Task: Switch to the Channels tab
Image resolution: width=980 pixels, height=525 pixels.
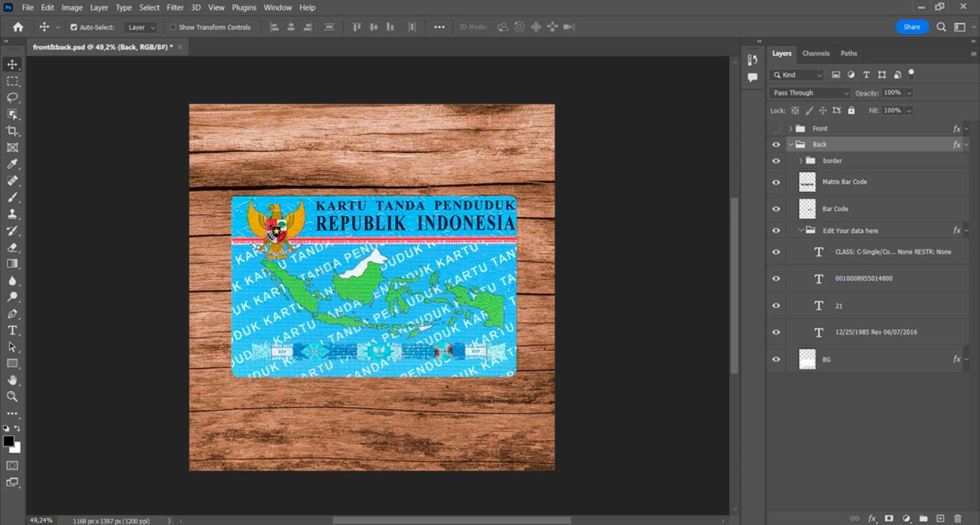Action: click(816, 53)
